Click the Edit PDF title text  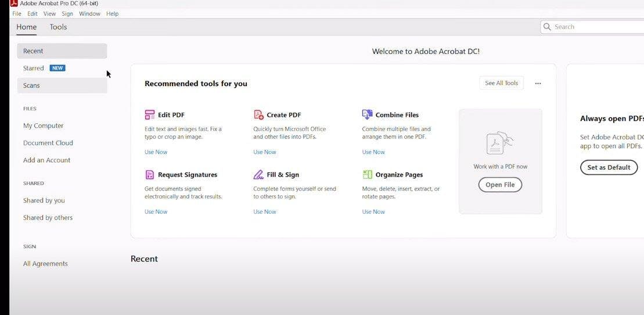pyautogui.click(x=171, y=115)
